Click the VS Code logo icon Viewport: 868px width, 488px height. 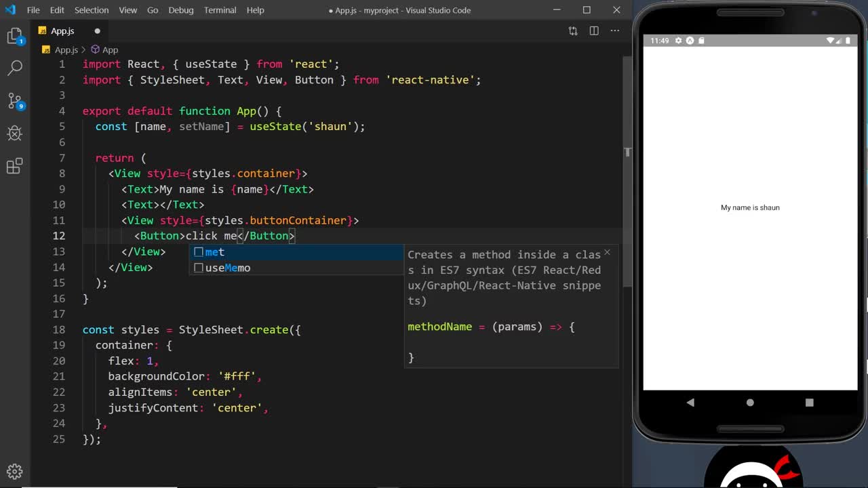9,10
